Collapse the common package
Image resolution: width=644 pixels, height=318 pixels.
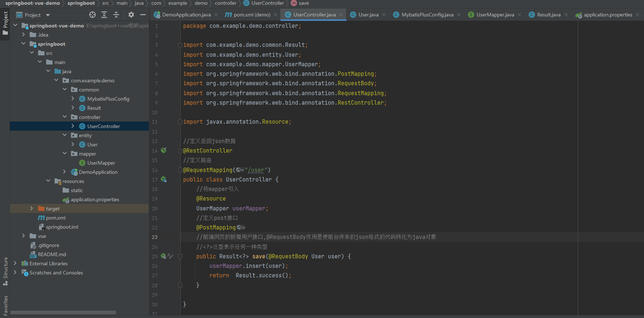pyautogui.click(x=65, y=89)
